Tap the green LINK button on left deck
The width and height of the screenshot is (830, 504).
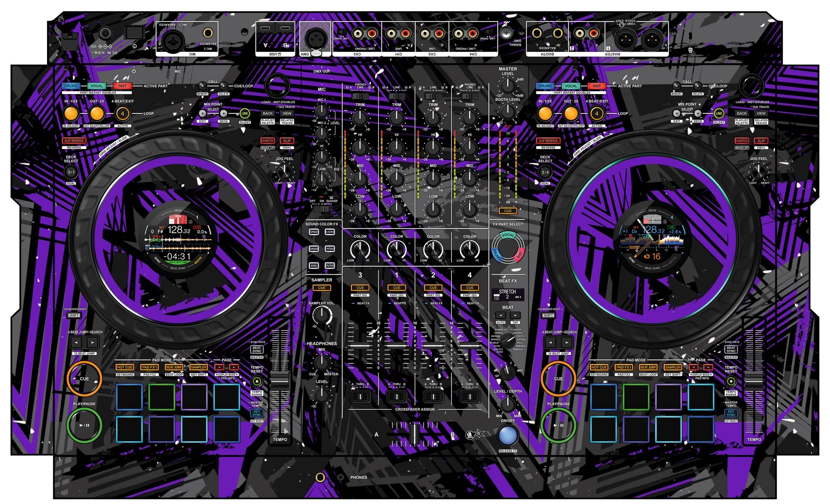[244, 113]
